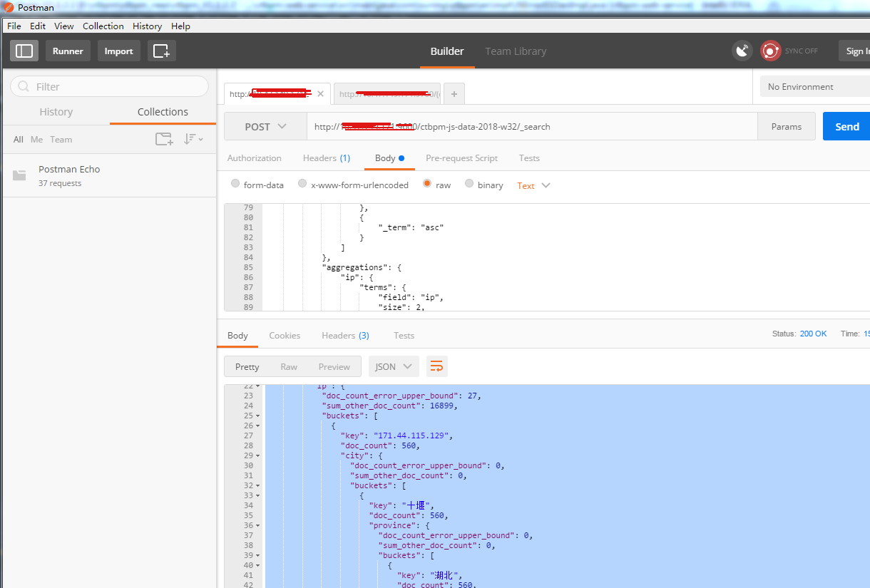Screen dimensions: 870x588
Task: Filter collections by Me
Action: pos(36,139)
